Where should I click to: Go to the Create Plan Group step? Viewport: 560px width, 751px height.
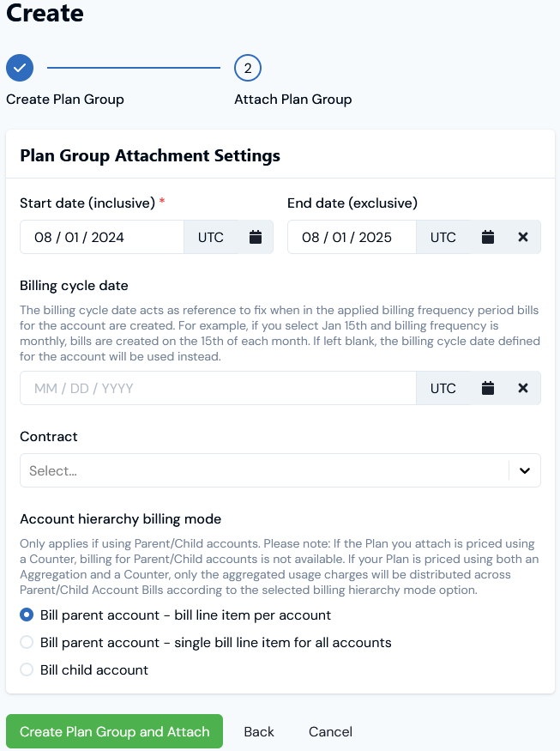65,99
